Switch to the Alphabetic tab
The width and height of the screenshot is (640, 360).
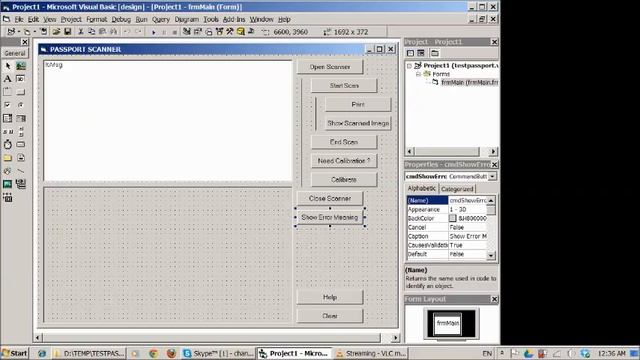pyautogui.click(x=422, y=188)
